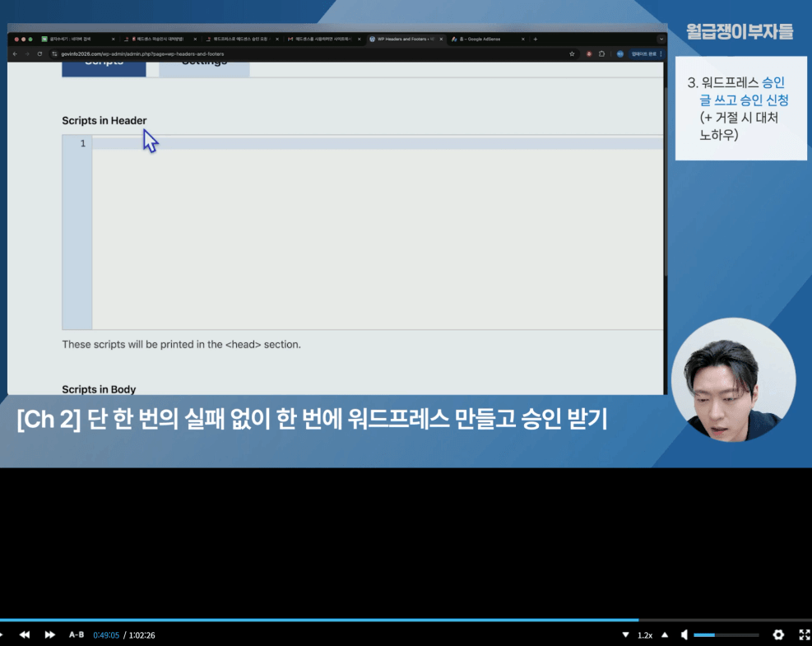The image size is (812, 646).
Task: Decrease playback speed with the down arrow
Action: tap(627, 634)
